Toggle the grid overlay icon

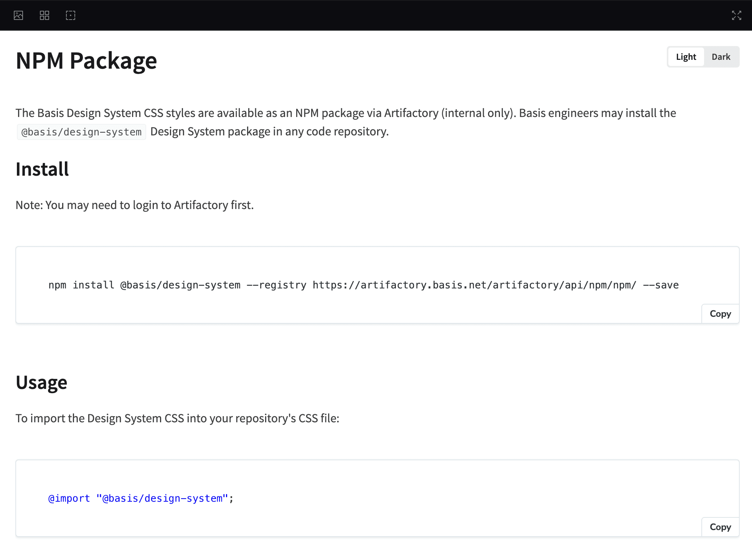(45, 15)
